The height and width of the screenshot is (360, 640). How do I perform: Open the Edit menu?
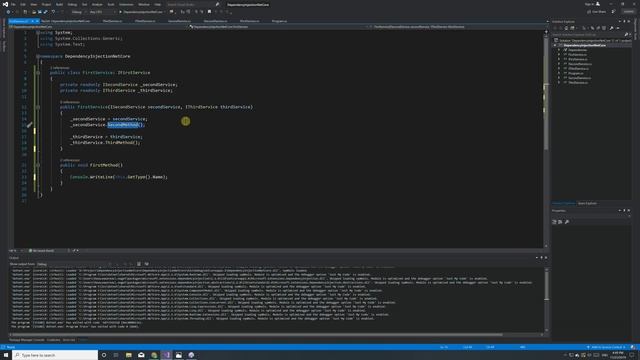23,4
